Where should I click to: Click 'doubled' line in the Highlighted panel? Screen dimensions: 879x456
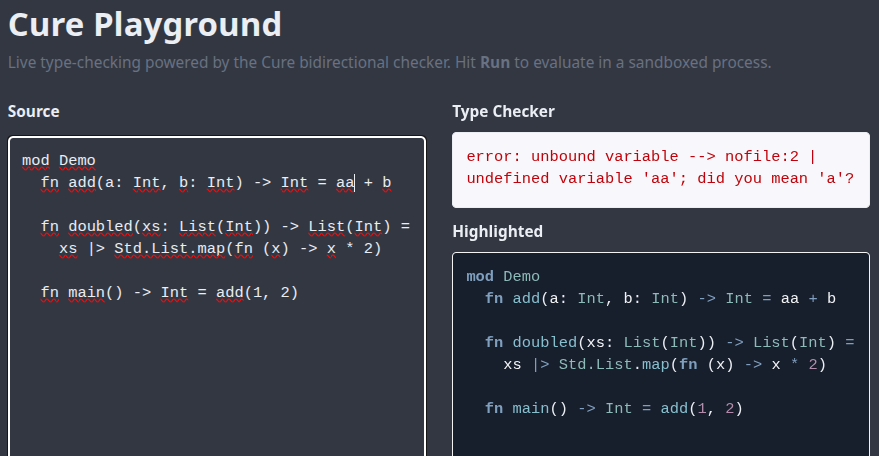pyautogui.click(x=669, y=342)
